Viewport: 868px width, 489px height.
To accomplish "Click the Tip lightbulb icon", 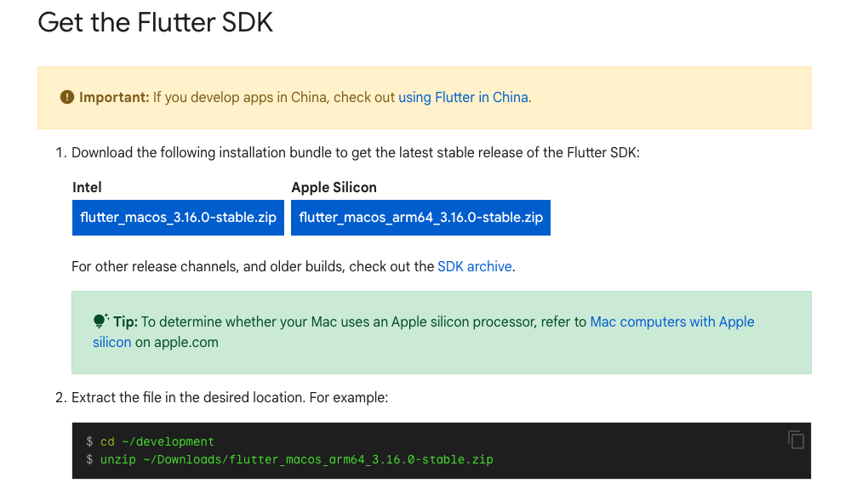I will (100, 321).
